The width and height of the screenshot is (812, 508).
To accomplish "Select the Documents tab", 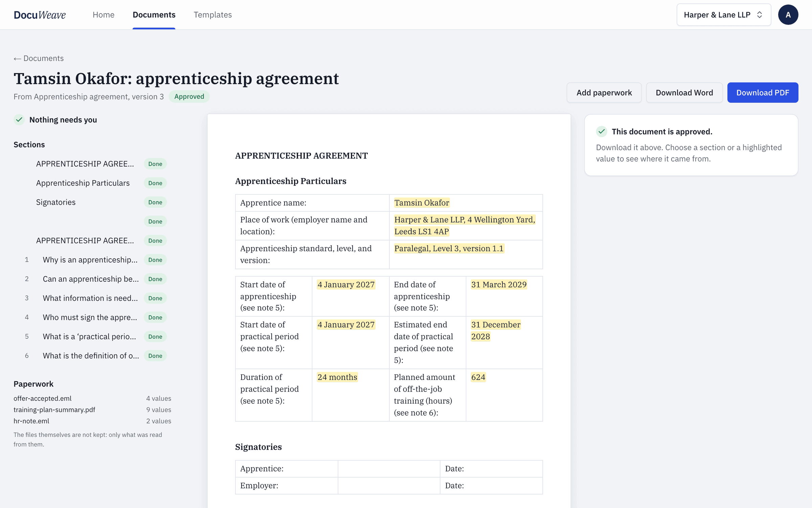I will (x=154, y=15).
